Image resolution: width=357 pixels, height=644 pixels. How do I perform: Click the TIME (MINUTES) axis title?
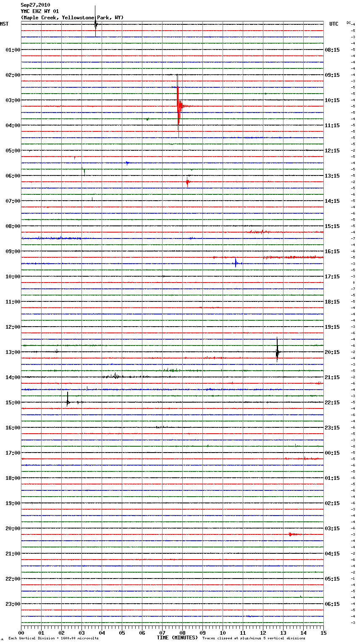pyautogui.click(x=177, y=638)
